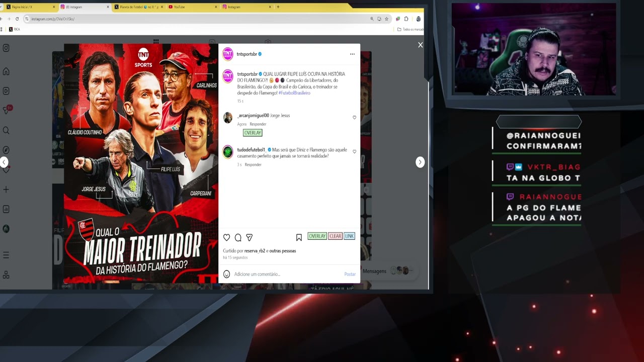644x362 pixels.
Task: Click Postar to submit the comment
Action: click(x=350, y=274)
